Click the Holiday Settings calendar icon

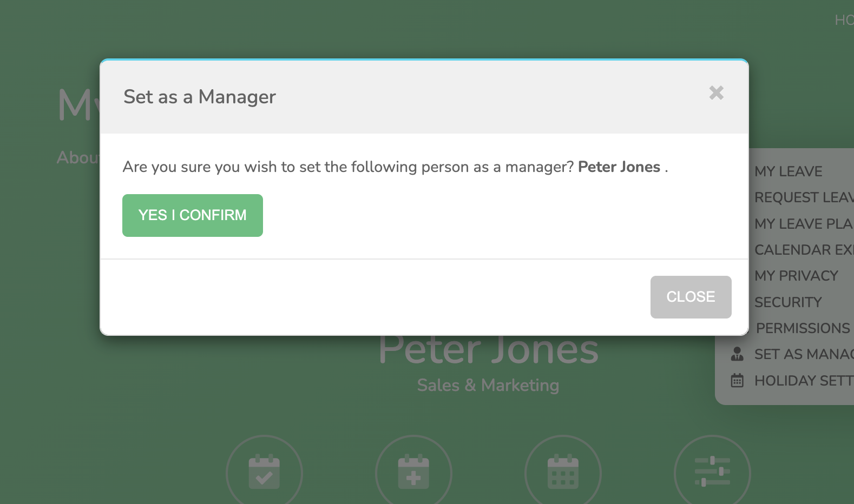(737, 381)
